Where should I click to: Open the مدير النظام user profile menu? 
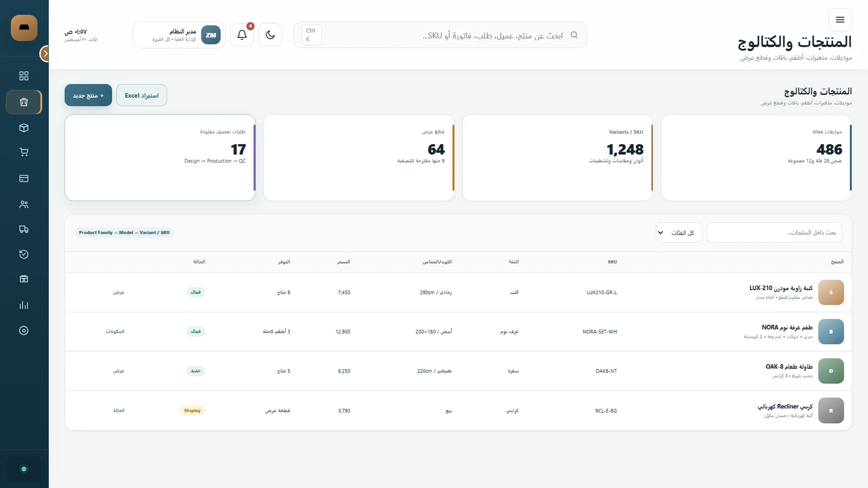pos(179,35)
